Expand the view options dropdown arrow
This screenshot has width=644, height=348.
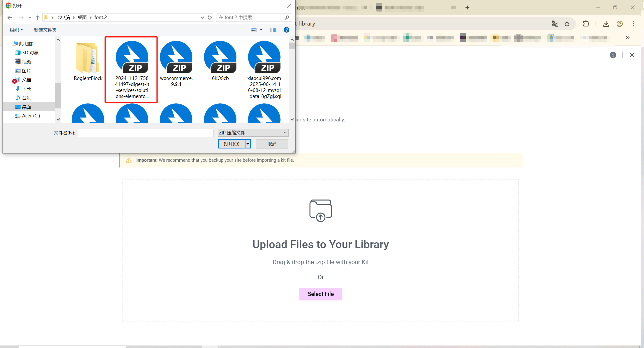click(261, 30)
